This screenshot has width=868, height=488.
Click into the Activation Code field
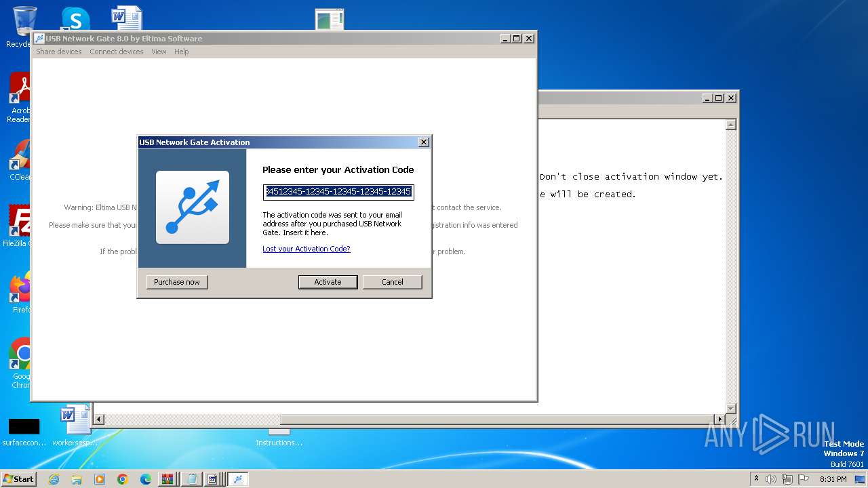point(338,192)
